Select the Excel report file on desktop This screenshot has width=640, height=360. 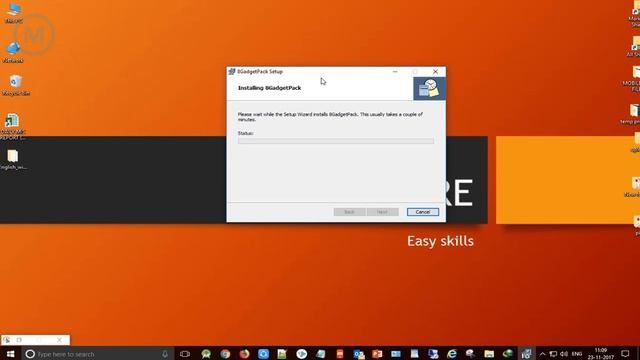click(x=13, y=127)
